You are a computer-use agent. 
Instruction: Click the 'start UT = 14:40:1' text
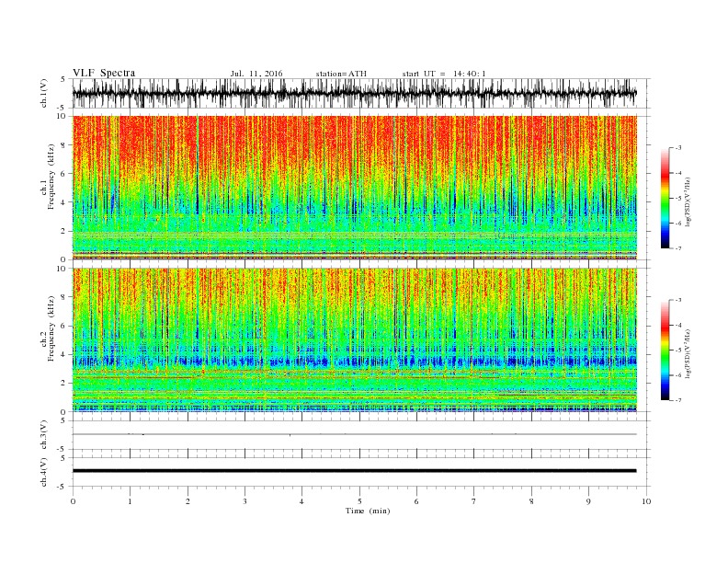[444, 74]
